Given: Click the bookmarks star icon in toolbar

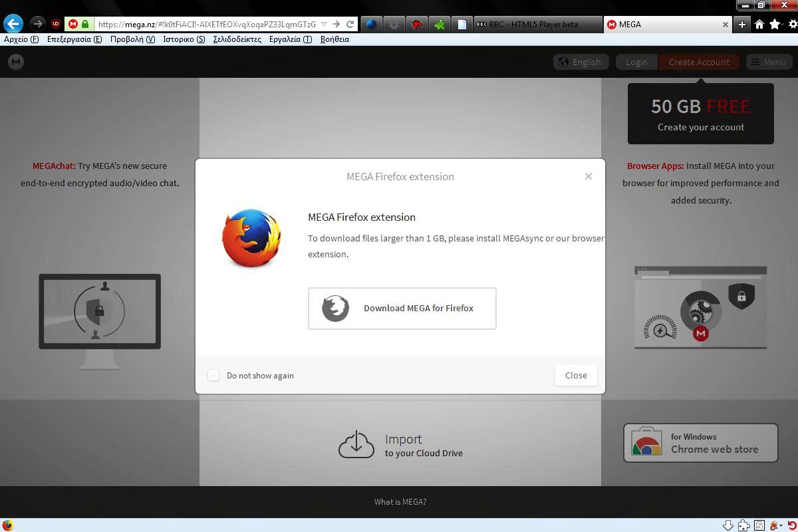Looking at the screenshot, I should point(775,24).
